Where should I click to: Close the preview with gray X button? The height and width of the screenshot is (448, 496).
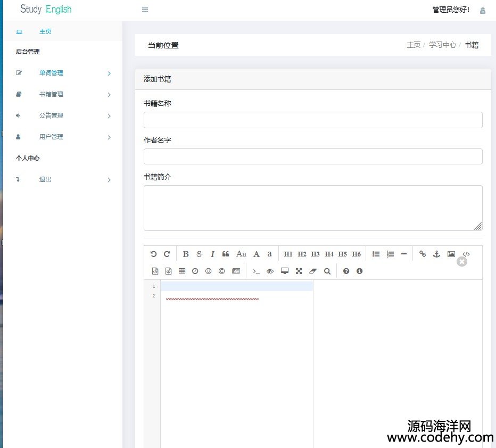(462, 261)
